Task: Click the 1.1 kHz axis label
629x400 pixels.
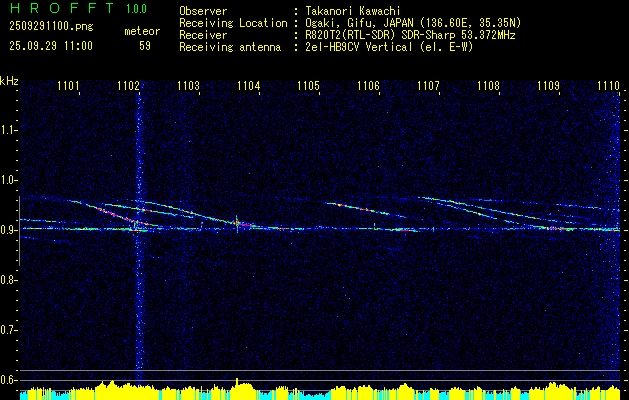Action: (8, 130)
